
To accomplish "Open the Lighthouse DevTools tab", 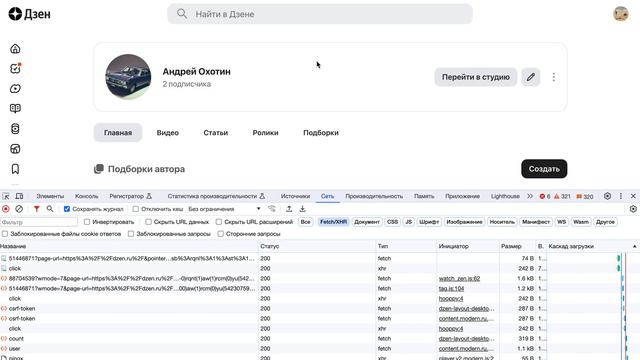I will pyautogui.click(x=505, y=196).
